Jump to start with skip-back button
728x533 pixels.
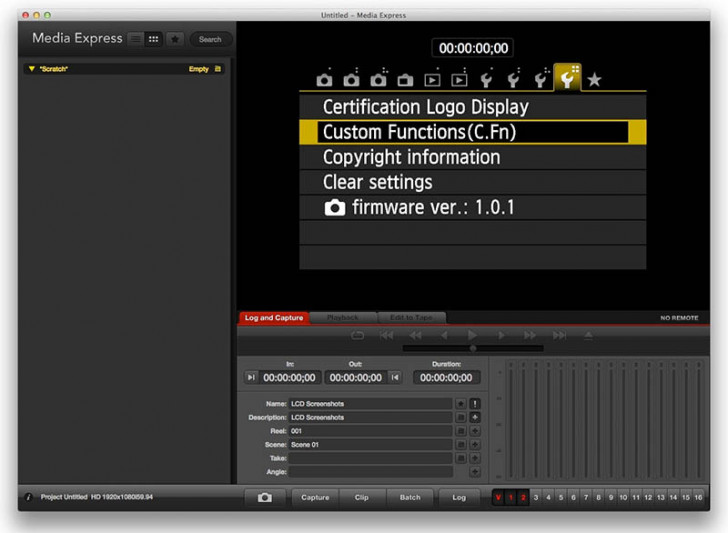(386, 335)
